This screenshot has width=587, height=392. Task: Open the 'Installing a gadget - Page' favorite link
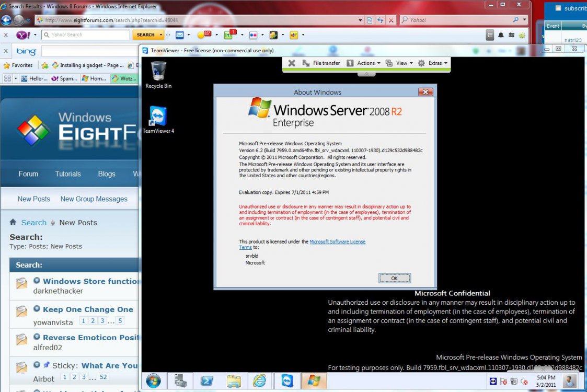tap(88, 65)
